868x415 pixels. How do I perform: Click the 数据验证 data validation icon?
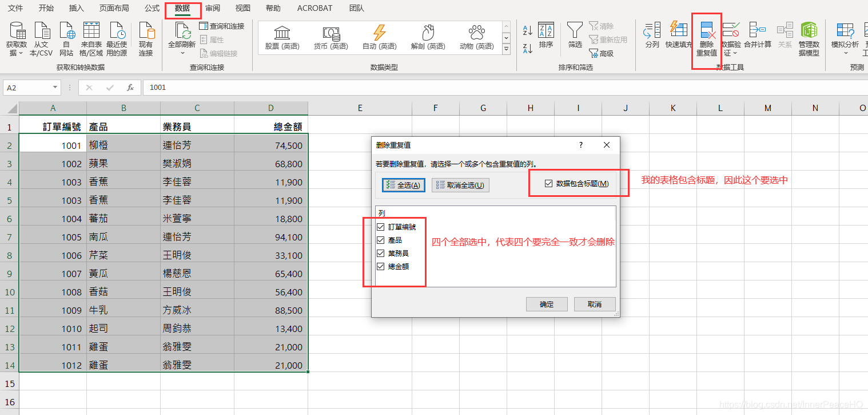(x=731, y=30)
